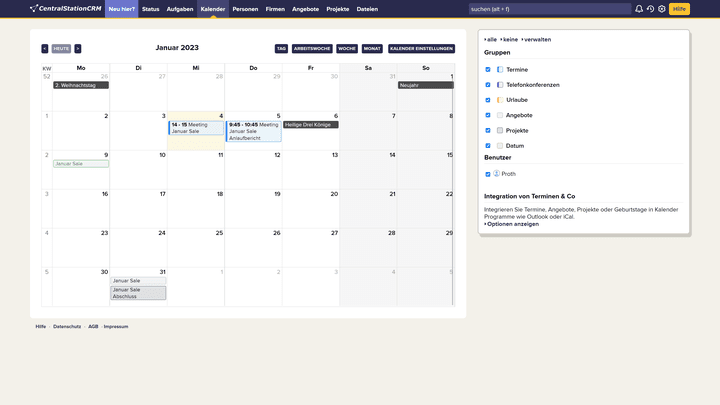720x405 pixels.
Task: Click the CentralStationCRM logo
Action: point(65,9)
